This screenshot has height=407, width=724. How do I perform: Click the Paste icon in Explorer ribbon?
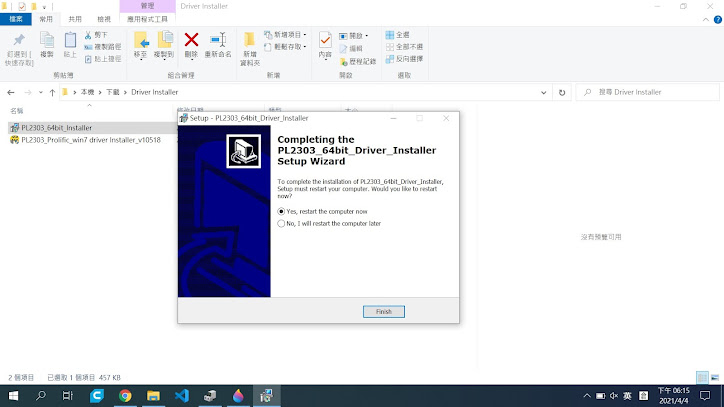pyautogui.click(x=70, y=40)
